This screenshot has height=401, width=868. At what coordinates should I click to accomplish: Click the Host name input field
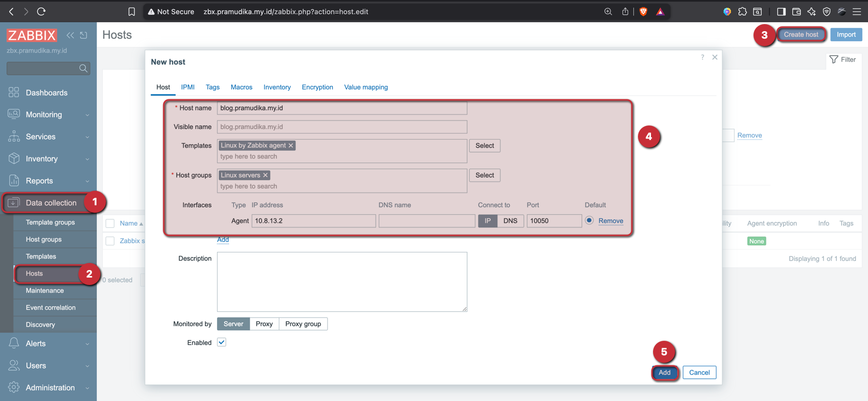(x=342, y=108)
